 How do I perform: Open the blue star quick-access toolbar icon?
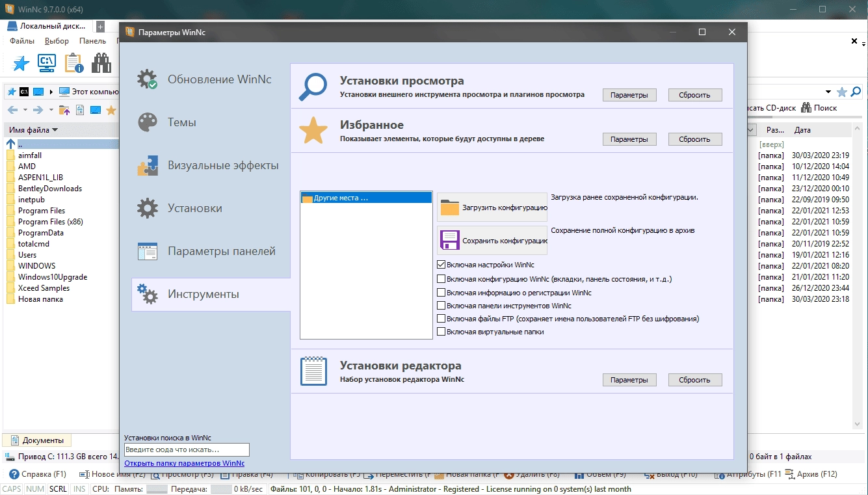pos(21,63)
